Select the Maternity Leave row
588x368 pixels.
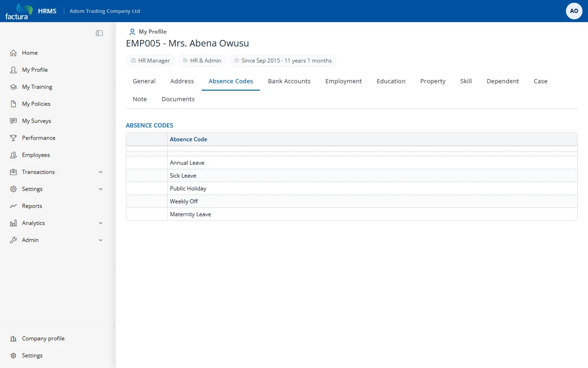pyautogui.click(x=352, y=214)
